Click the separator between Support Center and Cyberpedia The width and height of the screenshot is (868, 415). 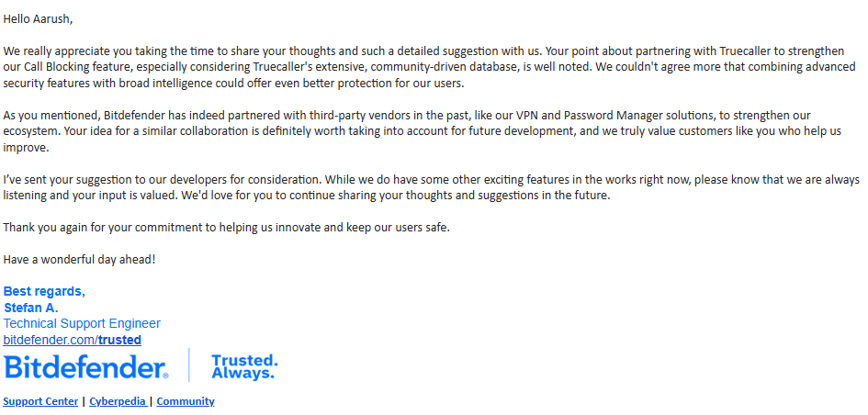84,402
